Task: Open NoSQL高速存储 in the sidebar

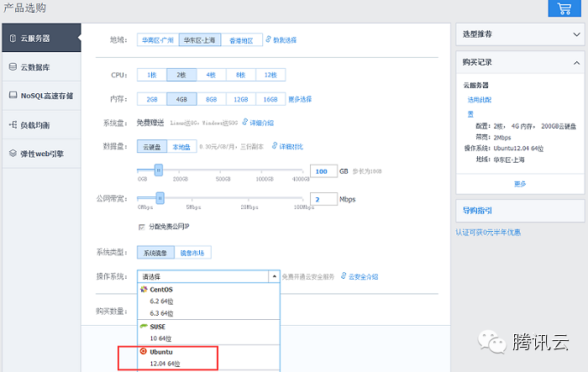Action: point(41,96)
